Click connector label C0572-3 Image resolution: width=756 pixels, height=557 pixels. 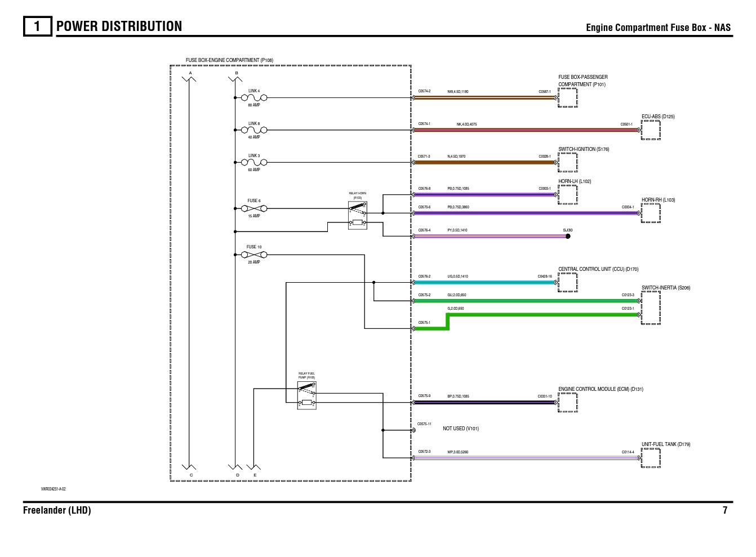(424, 452)
